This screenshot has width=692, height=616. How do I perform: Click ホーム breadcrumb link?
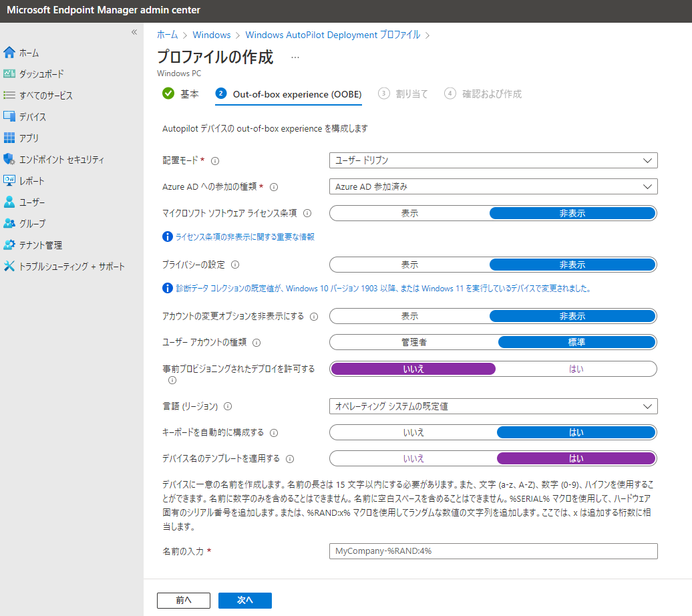167,35
